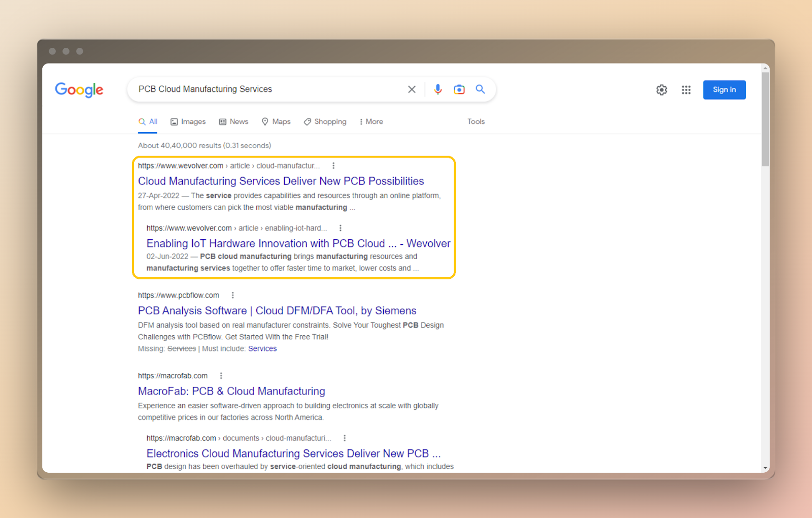
Task: Open options menu for enabling-iot-hard result
Action: (x=341, y=228)
